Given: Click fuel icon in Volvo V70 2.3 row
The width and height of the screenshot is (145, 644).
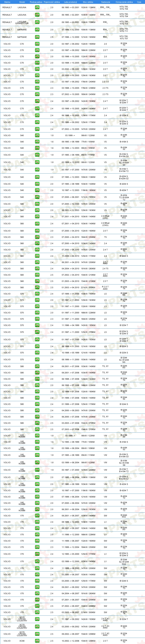Looking at the screenshot, I should coord(37,547).
